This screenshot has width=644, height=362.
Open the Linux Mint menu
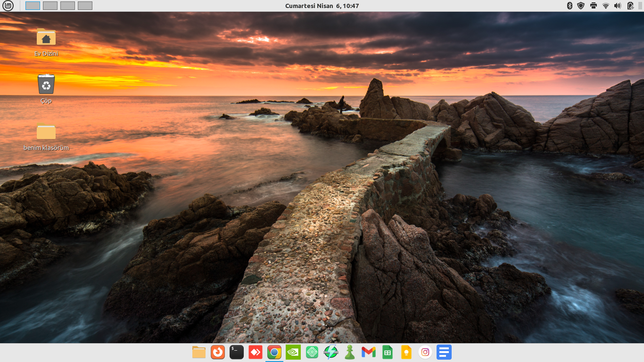(x=8, y=6)
